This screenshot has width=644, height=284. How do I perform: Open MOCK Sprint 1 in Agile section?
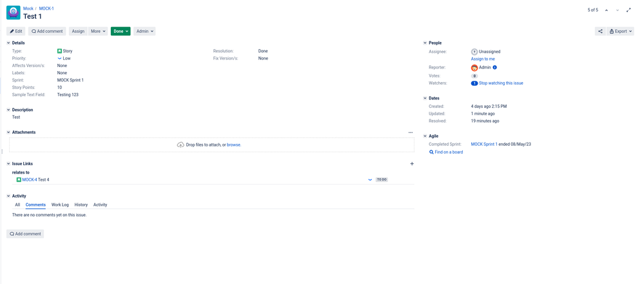pos(484,145)
